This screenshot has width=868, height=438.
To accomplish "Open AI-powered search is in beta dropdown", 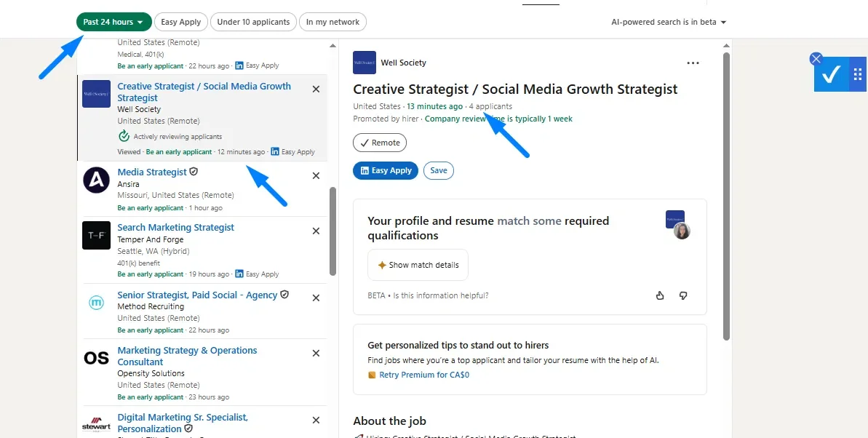I will click(x=669, y=22).
